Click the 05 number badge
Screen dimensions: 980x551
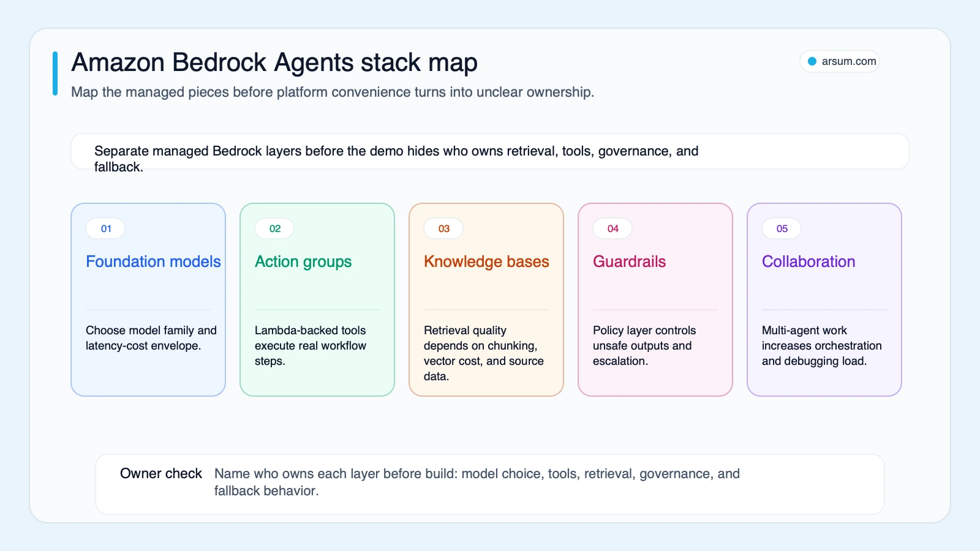tap(782, 228)
